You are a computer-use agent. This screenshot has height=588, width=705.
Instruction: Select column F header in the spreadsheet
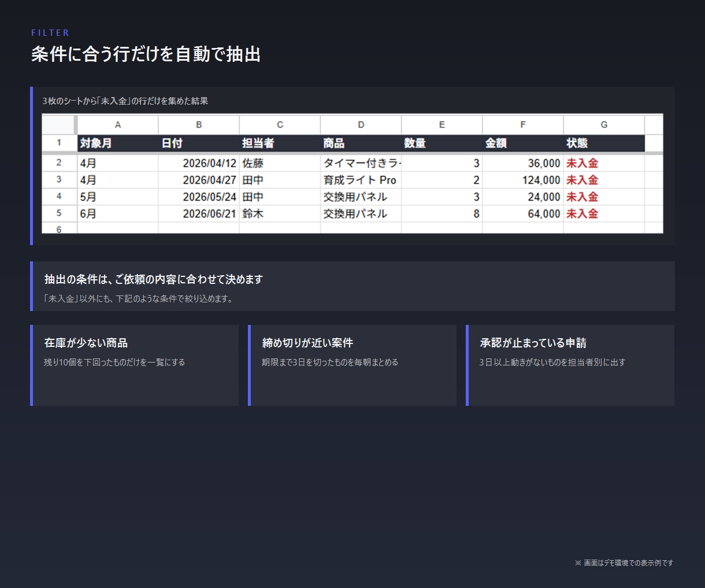(523, 125)
